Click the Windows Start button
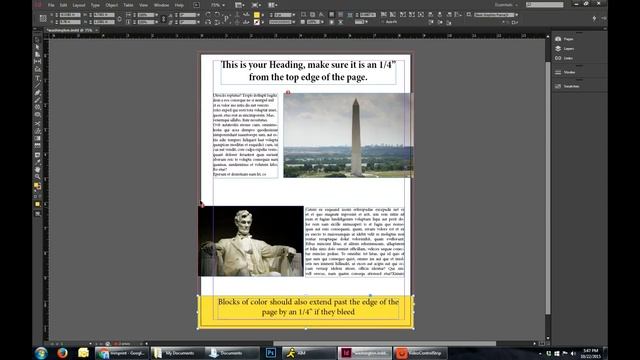 pyautogui.click(x=41, y=353)
